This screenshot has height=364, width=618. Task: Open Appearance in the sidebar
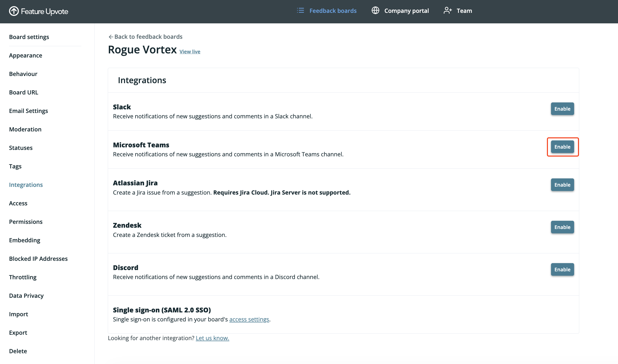pyautogui.click(x=25, y=55)
